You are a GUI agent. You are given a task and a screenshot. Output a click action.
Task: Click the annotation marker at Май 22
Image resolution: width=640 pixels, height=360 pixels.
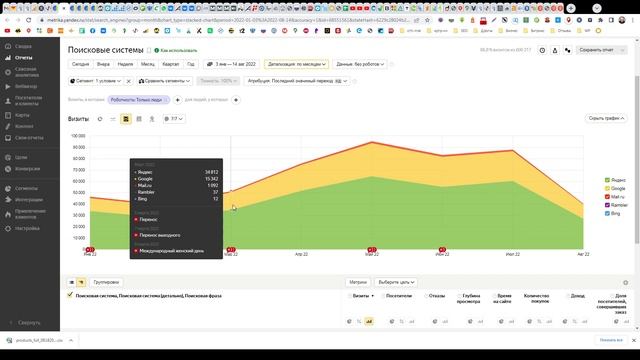point(372,249)
